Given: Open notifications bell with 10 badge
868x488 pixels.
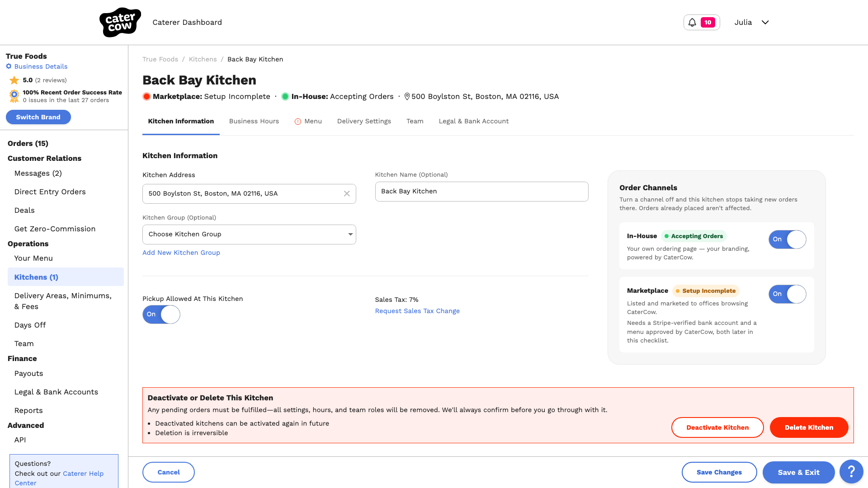Looking at the screenshot, I should click(x=702, y=22).
